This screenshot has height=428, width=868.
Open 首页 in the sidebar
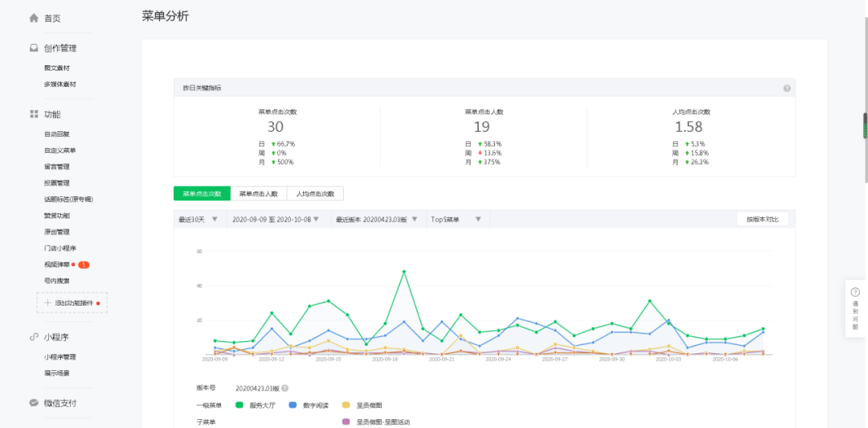click(x=52, y=19)
